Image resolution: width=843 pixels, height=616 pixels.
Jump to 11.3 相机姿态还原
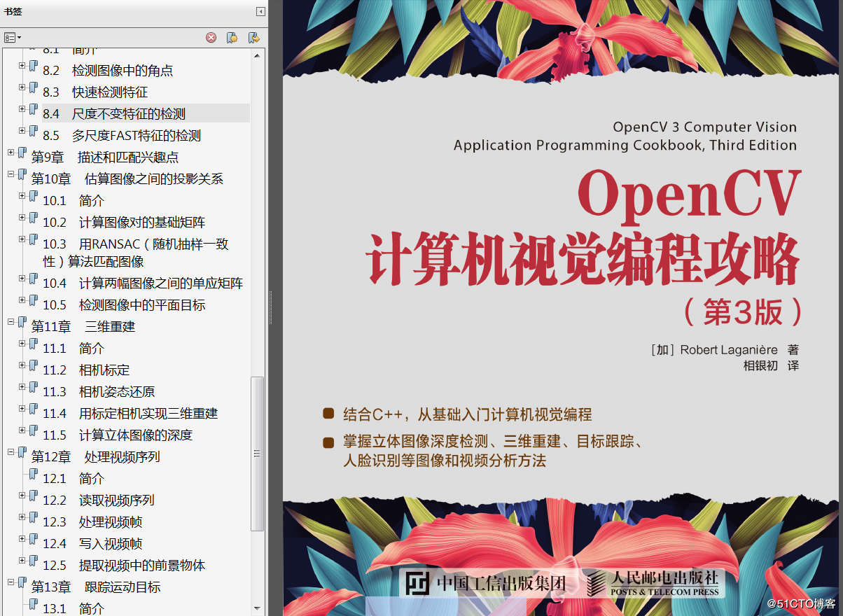point(99,391)
